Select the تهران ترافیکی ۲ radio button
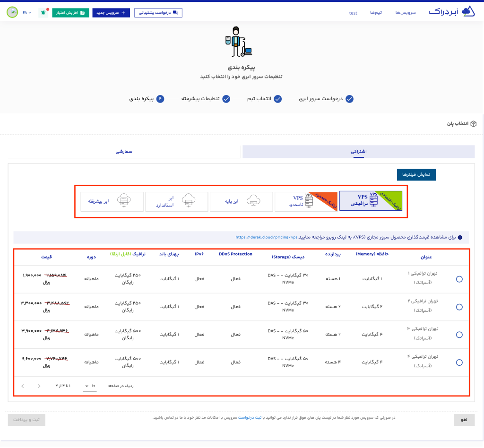484x448 pixels. 459,307
